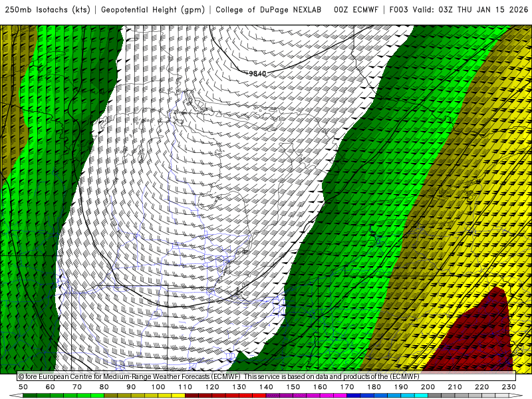
Task: Select the bright yellow swatch ending at 110
Action: click(x=178, y=396)
